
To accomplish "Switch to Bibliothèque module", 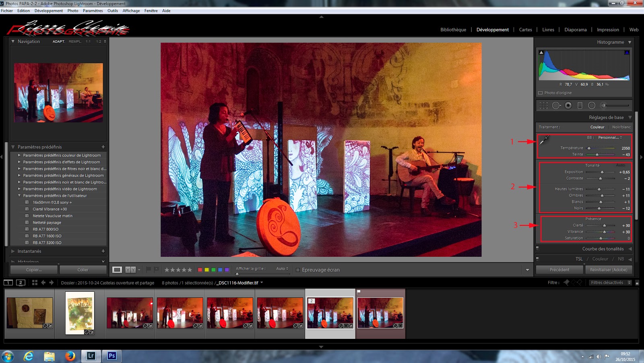I will (453, 30).
